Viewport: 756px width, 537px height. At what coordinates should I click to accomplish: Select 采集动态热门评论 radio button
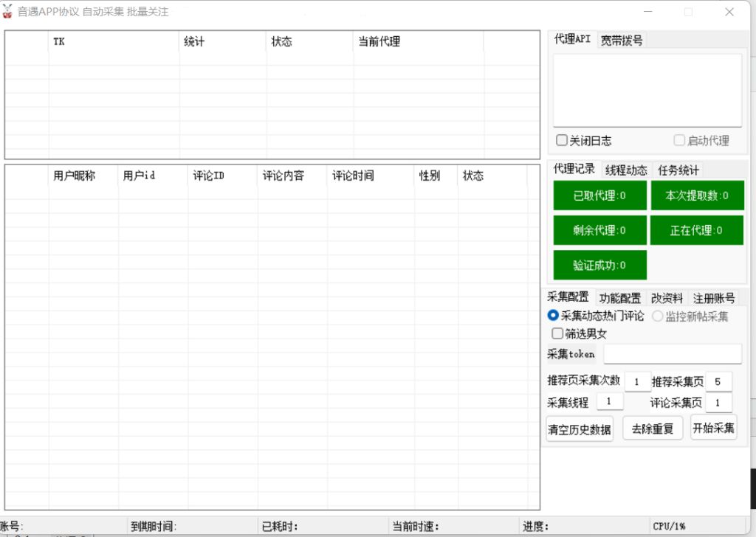(x=553, y=316)
